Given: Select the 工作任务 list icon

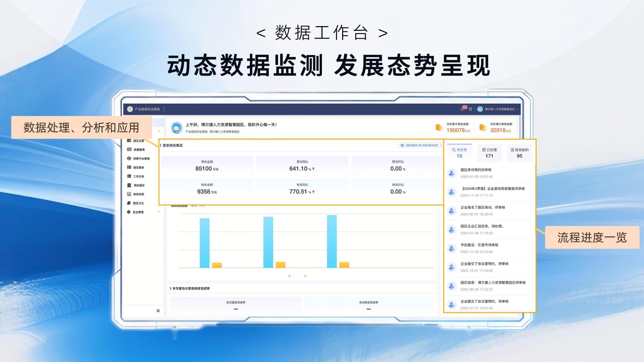Looking at the screenshot, I should point(129,176).
